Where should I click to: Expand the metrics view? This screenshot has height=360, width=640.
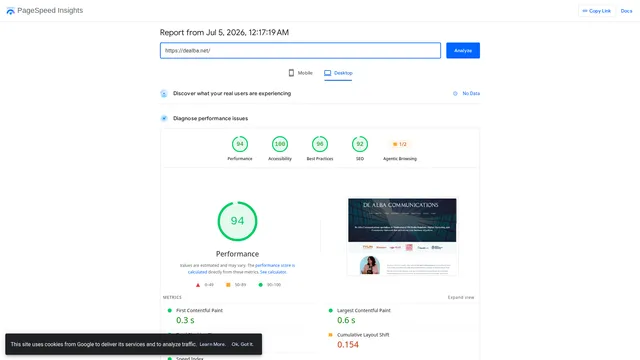461,297
